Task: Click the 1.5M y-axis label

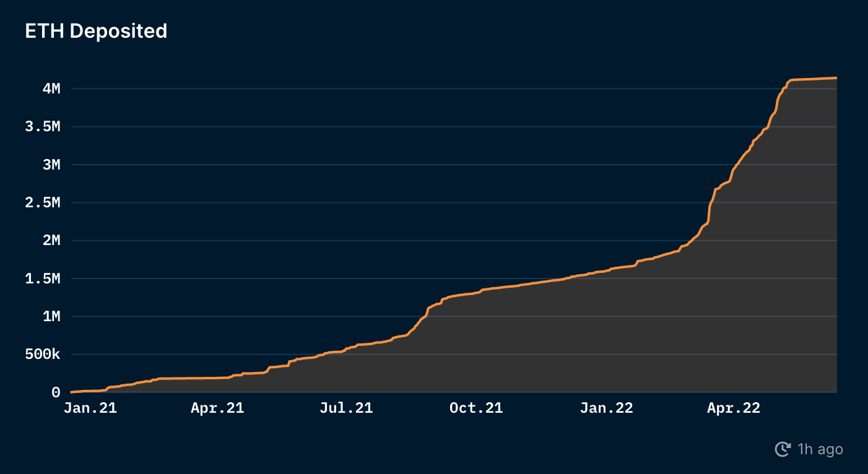Action: [x=43, y=279]
